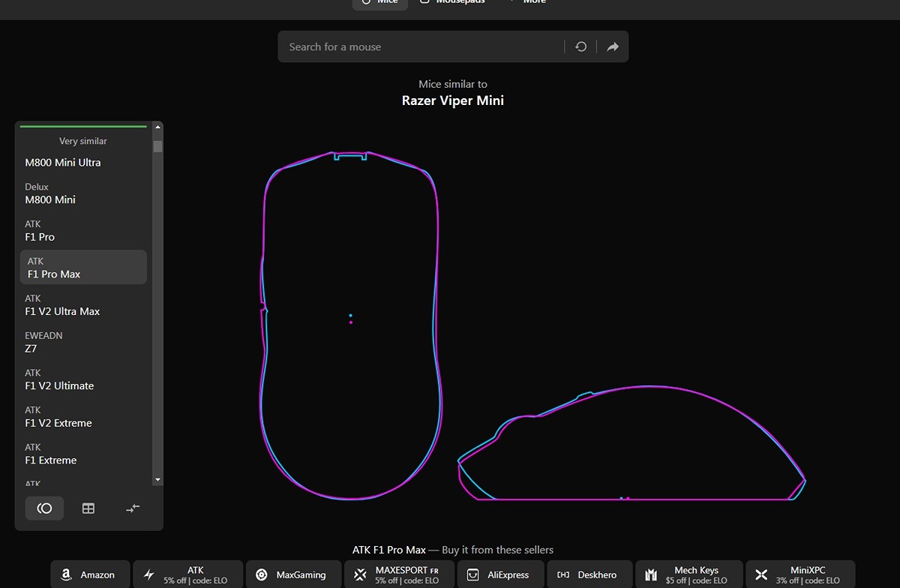900x588 pixels.
Task: Open the Mice tab
Action: pyautogui.click(x=379, y=2)
